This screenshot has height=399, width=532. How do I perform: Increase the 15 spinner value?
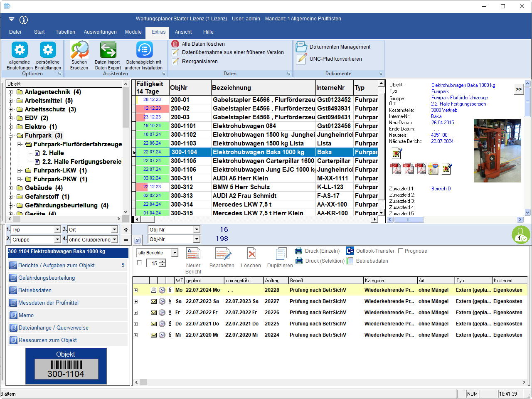163,261
